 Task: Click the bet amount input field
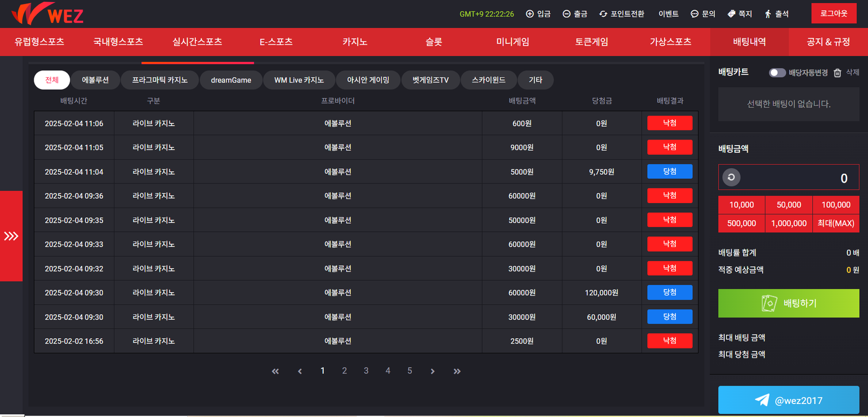pyautogui.click(x=797, y=178)
